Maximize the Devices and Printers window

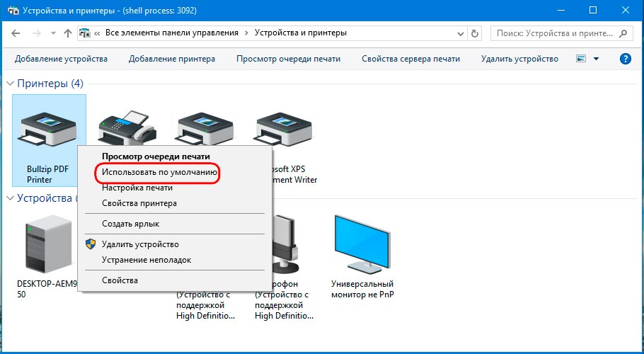(592, 11)
